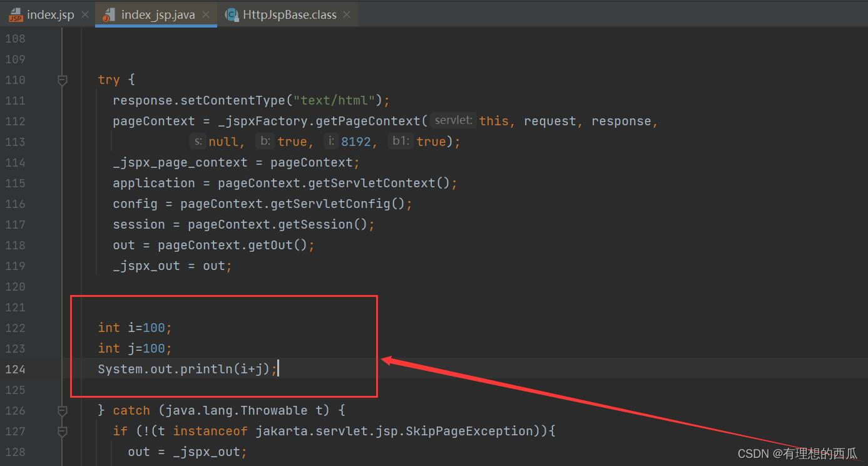Collapse the try block at line 110
Image resolution: width=868 pixels, height=466 pixels.
(62, 80)
